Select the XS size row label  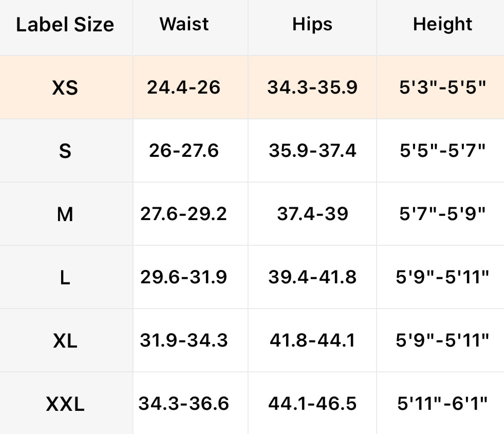[65, 88]
